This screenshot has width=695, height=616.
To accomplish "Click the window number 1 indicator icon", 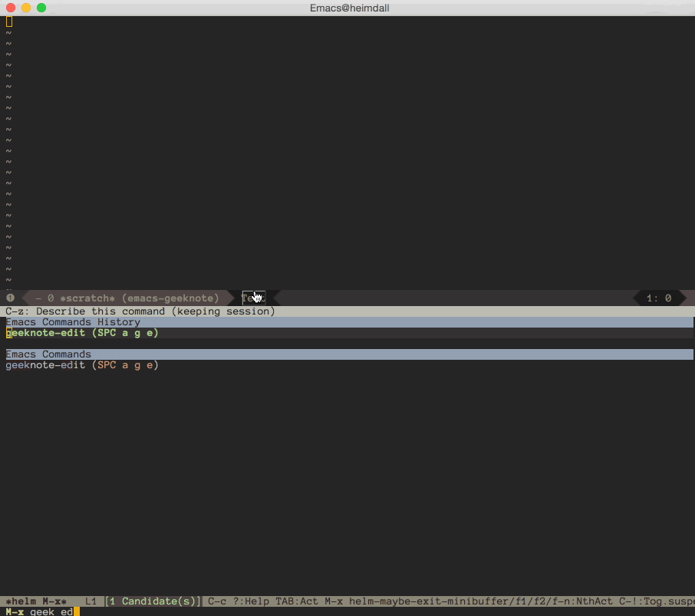I will click(11, 298).
